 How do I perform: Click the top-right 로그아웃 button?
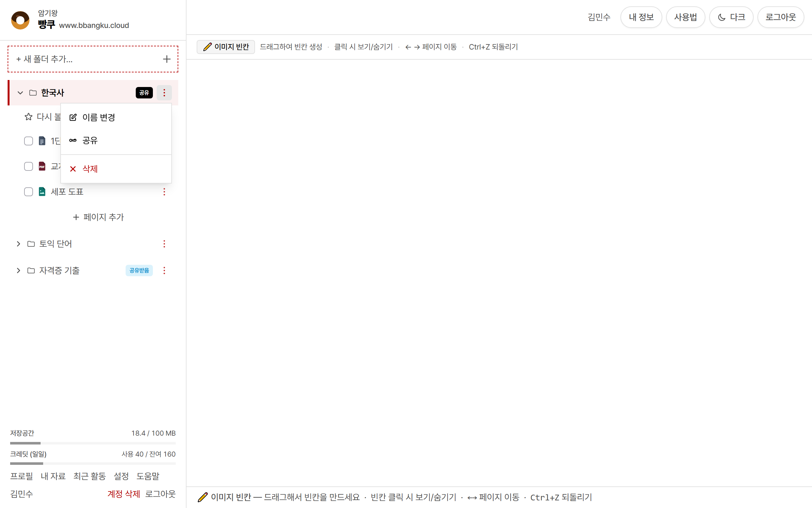[x=781, y=17]
